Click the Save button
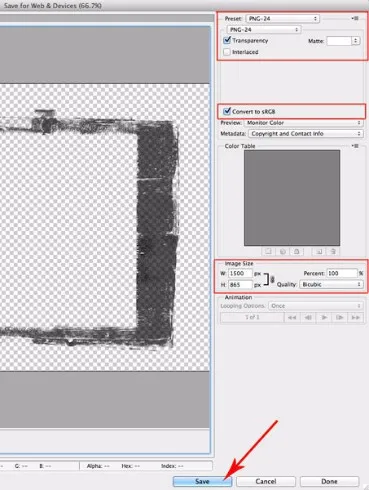Screen dimensions: 369x490 click(x=202, y=481)
